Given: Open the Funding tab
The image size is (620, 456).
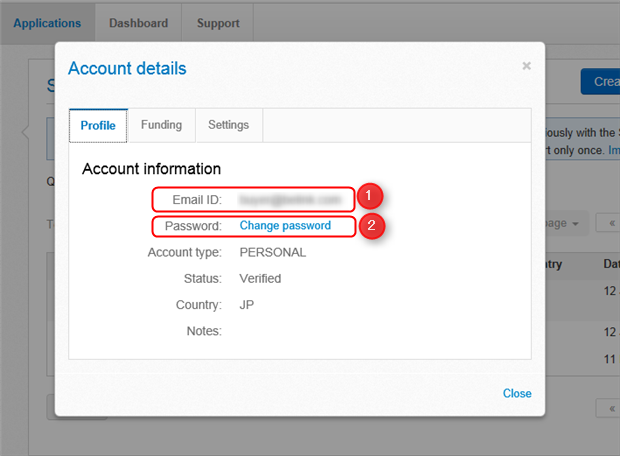Looking at the screenshot, I should tap(161, 125).
